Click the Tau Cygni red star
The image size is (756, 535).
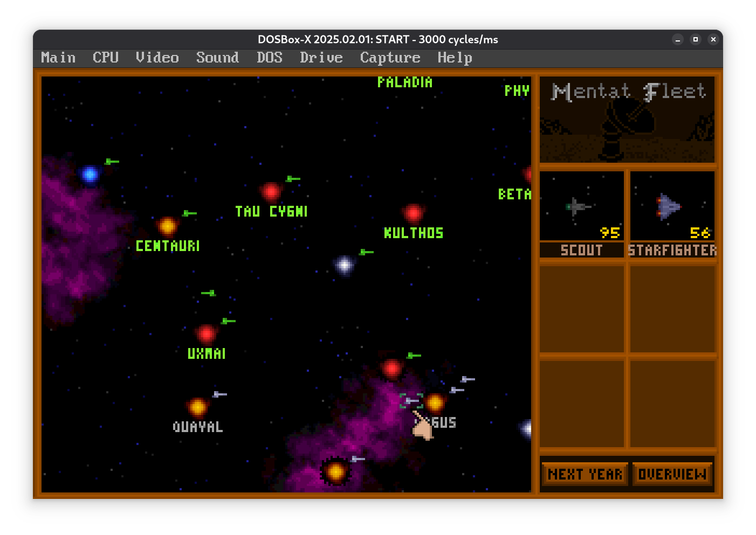271,191
